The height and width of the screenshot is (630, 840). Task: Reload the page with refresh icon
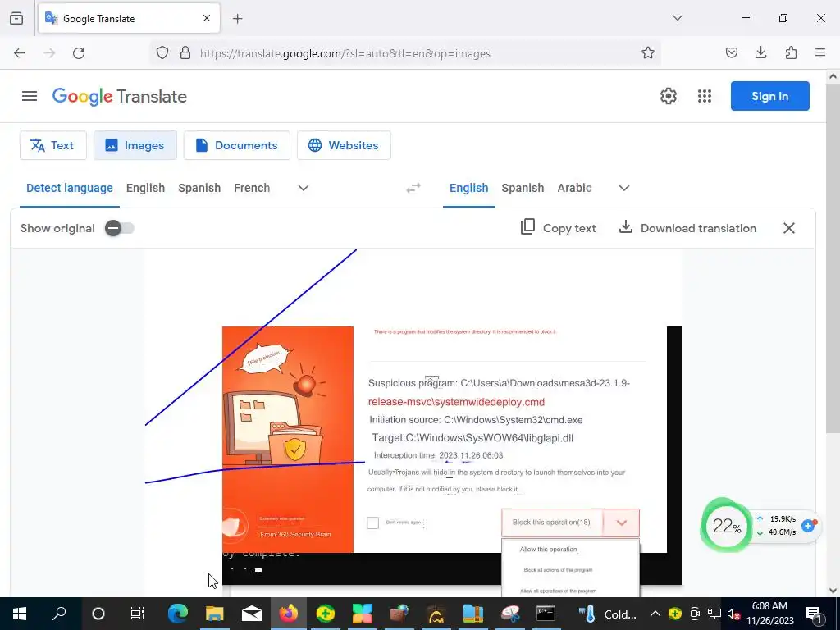[79, 53]
